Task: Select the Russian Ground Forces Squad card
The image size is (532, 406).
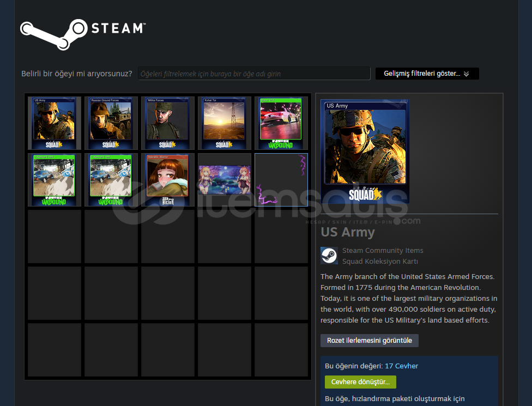Action: [111, 123]
